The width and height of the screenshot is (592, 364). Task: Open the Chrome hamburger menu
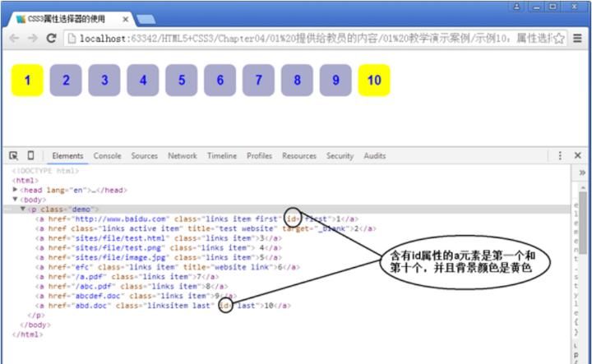click(577, 38)
